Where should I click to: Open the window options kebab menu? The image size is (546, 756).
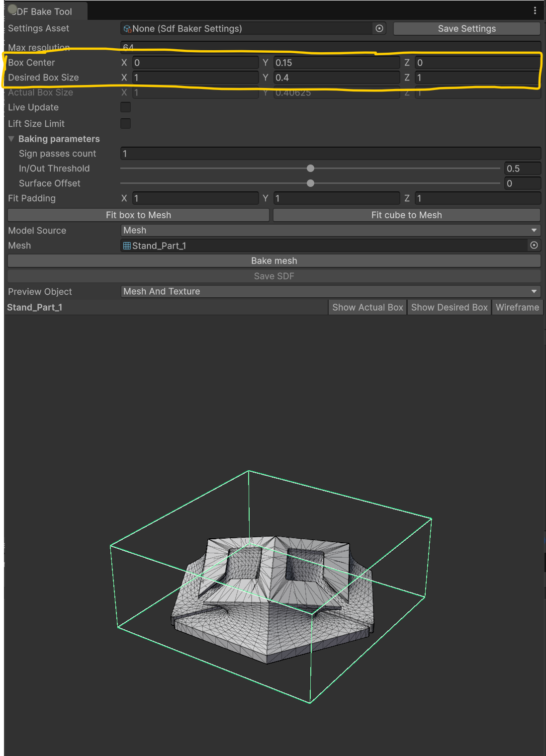click(x=535, y=10)
